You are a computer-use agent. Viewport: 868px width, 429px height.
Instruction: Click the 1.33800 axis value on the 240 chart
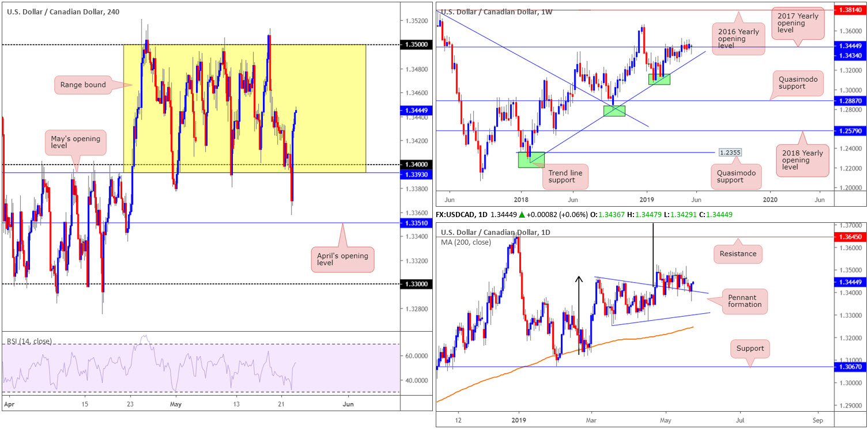pos(418,188)
